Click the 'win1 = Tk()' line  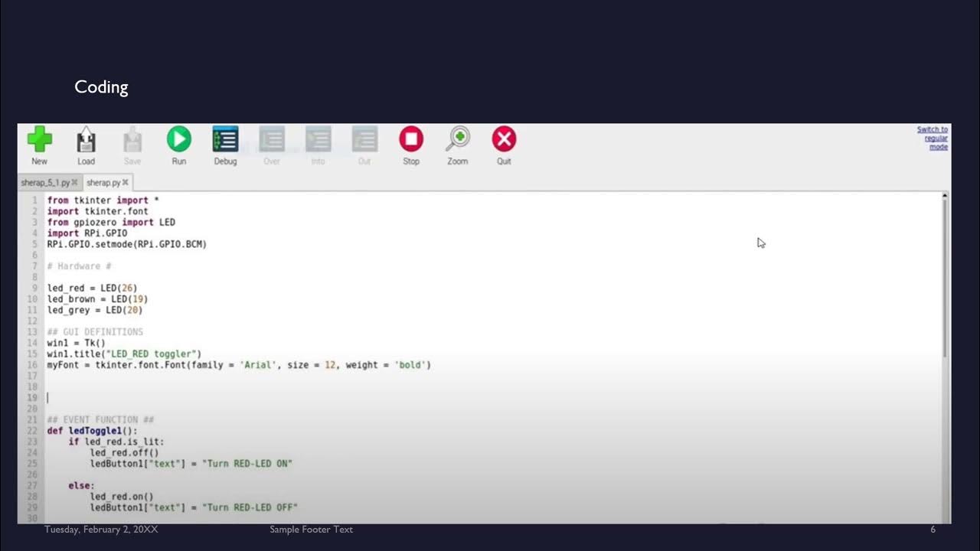point(76,343)
